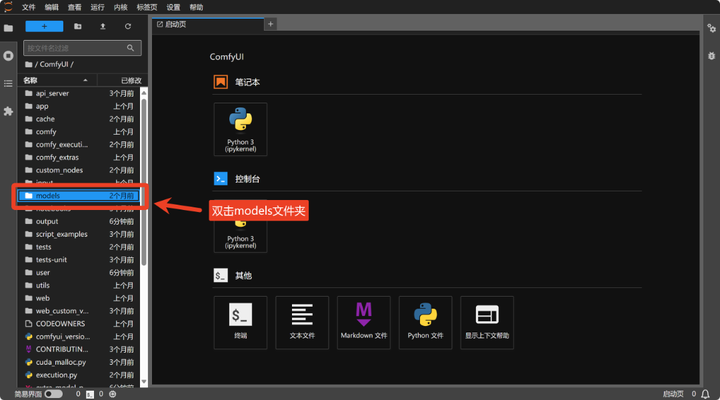
Task: Select the user folder
Action: (79, 273)
